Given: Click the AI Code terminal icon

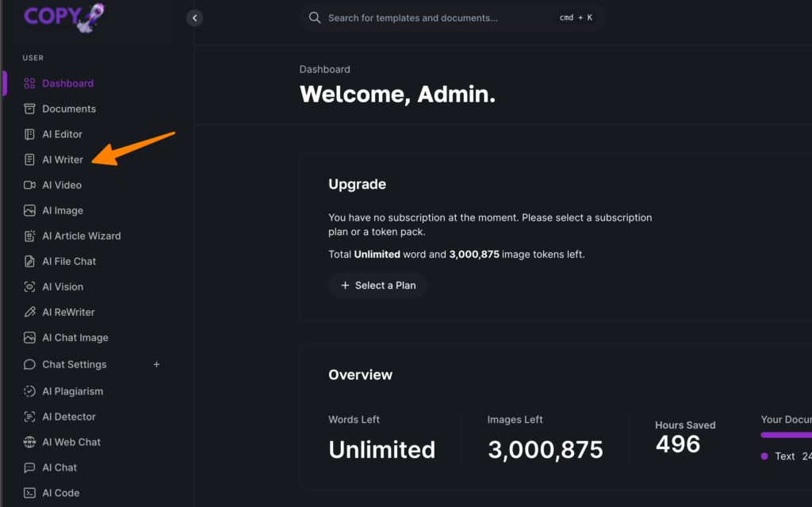Looking at the screenshot, I should [x=29, y=493].
